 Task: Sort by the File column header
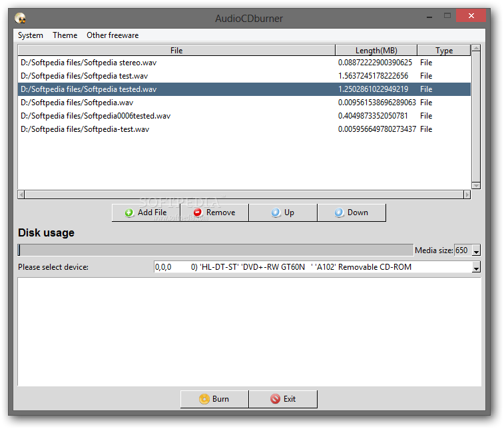(176, 50)
